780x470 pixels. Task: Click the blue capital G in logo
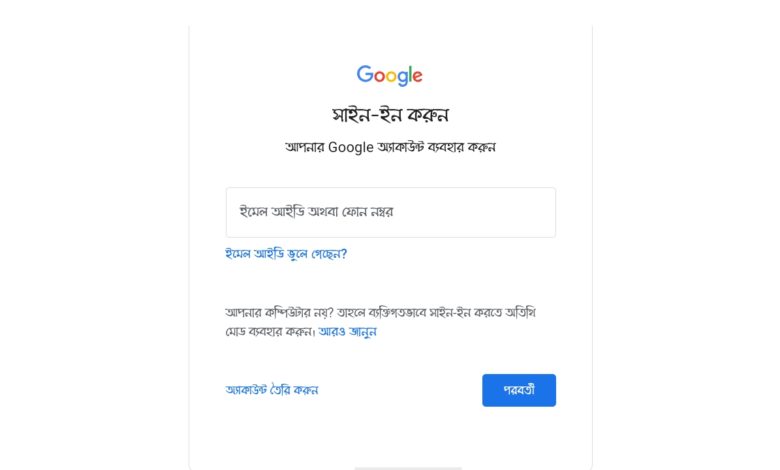coord(365,74)
